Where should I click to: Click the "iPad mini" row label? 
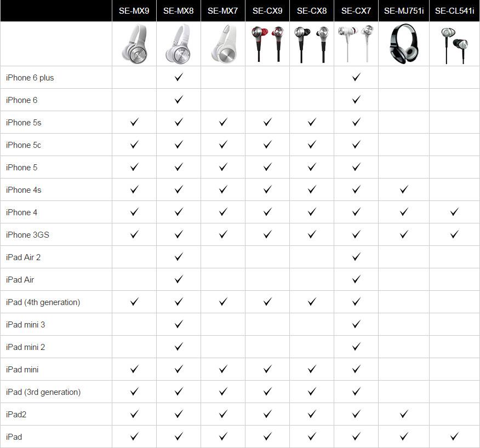point(22,370)
